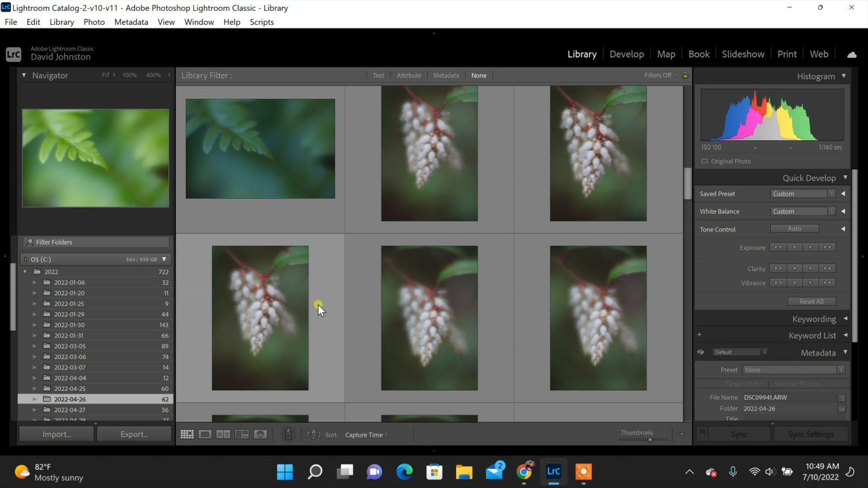Switch to the Develop module
Image resolution: width=868 pixels, height=488 pixels.
pyautogui.click(x=626, y=54)
